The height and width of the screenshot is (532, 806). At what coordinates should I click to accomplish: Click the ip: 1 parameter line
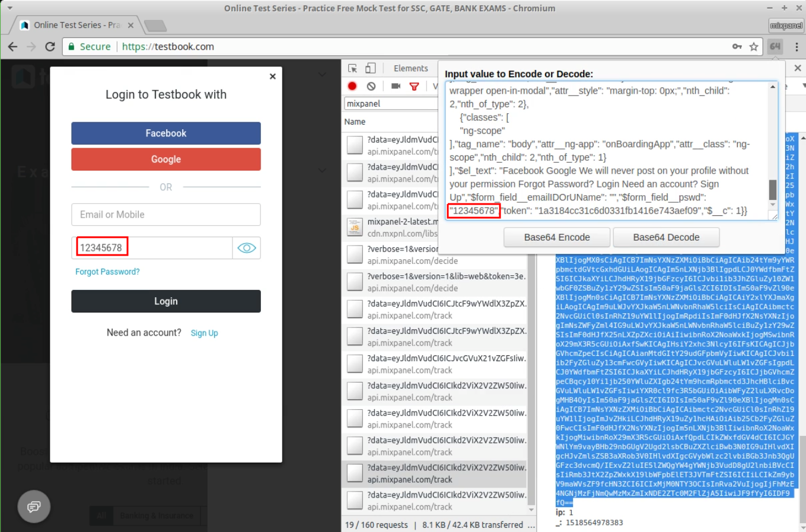click(x=564, y=512)
